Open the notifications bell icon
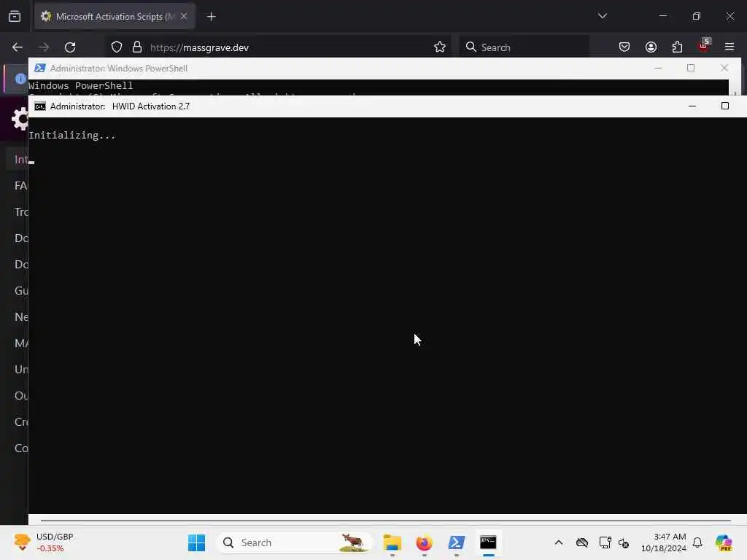747x560 pixels. click(697, 542)
